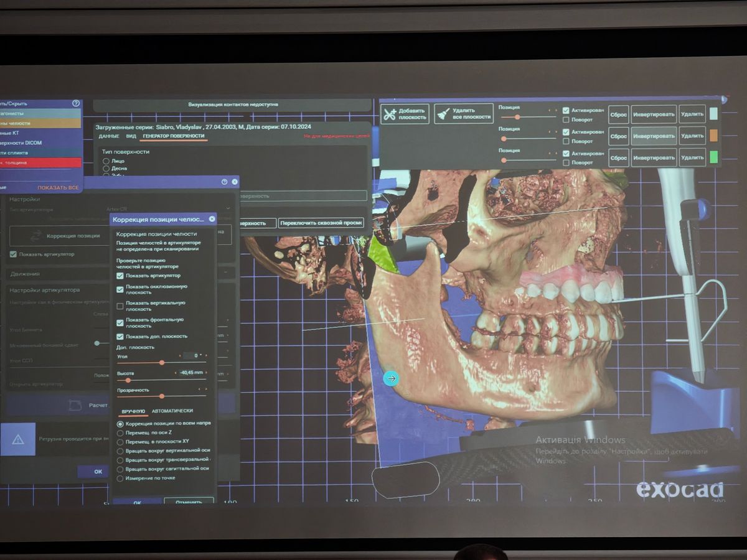Select the Лицо surface type radio
Screen dimensions: 747x560
coord(106,161)
